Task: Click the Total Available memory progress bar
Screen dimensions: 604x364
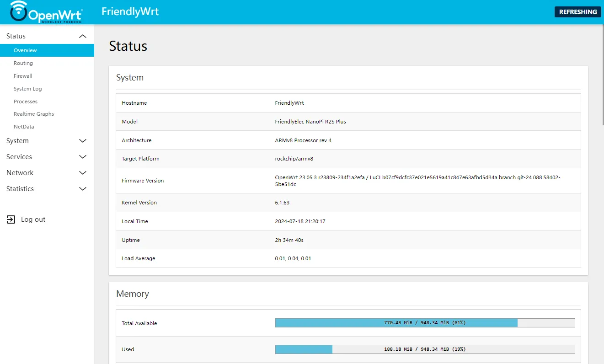Action: click(x=425, y=323)
